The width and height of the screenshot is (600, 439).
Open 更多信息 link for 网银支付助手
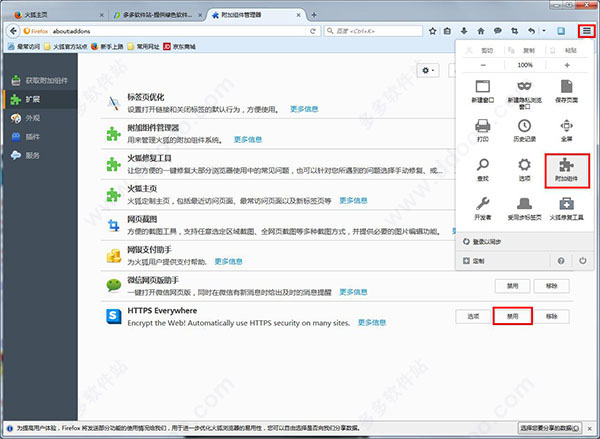[x=228, y=261]
